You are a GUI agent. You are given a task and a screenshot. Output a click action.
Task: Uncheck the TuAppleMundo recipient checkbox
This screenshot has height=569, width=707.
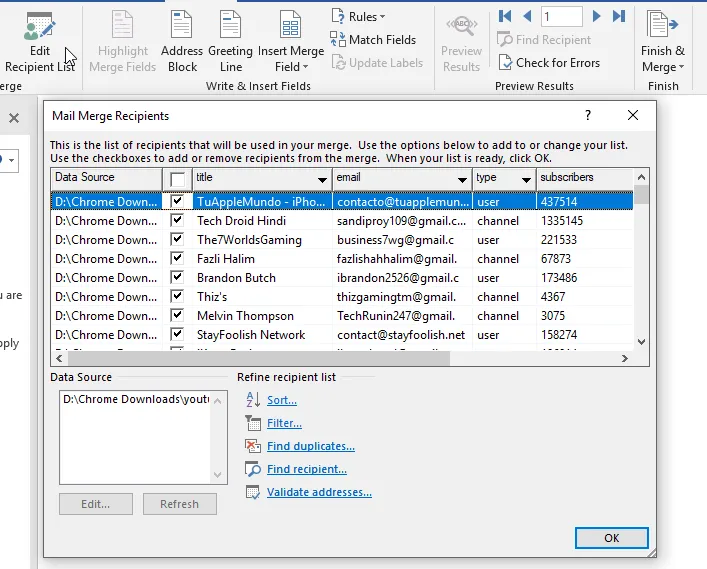coord(177,201)
